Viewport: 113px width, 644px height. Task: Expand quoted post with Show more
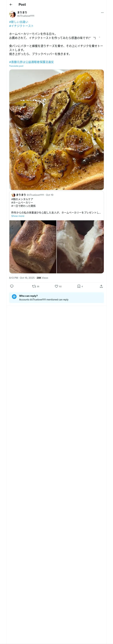[18, 216]
